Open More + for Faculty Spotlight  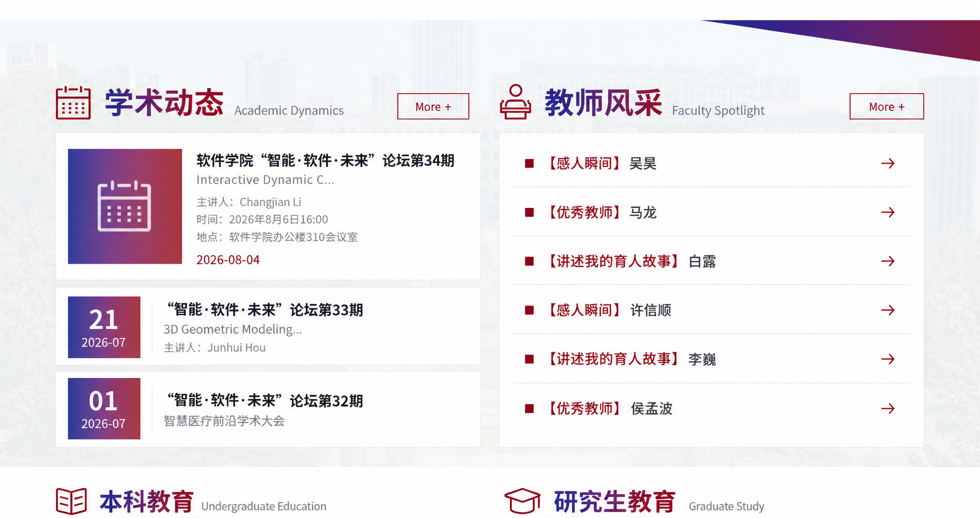886,106
